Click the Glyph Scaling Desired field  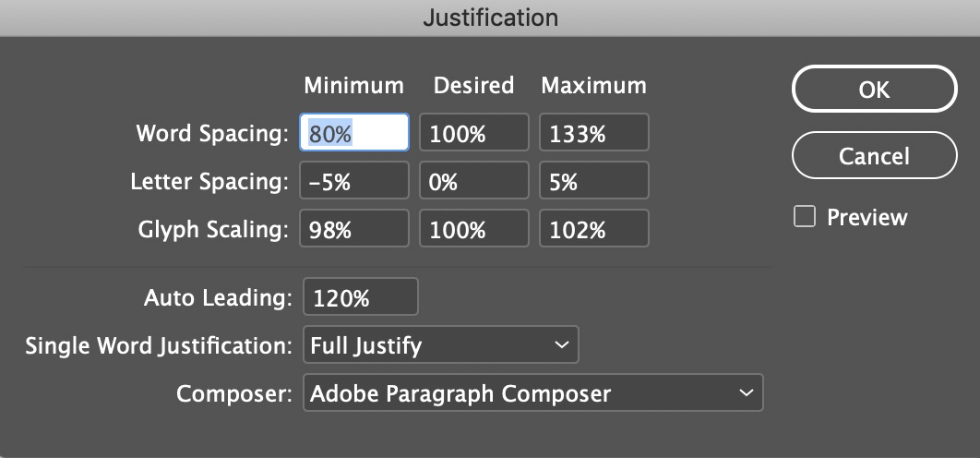[x=474, y=229]
